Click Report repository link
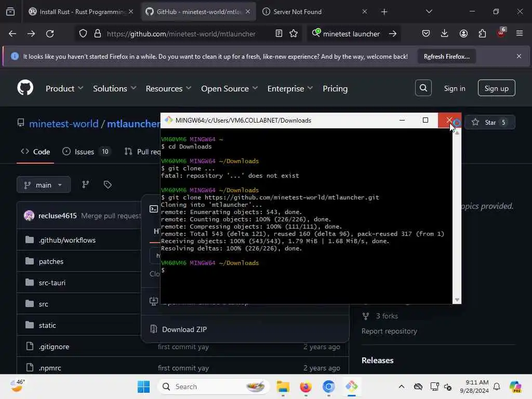532x399 pixels. click(x=389, y=331)
